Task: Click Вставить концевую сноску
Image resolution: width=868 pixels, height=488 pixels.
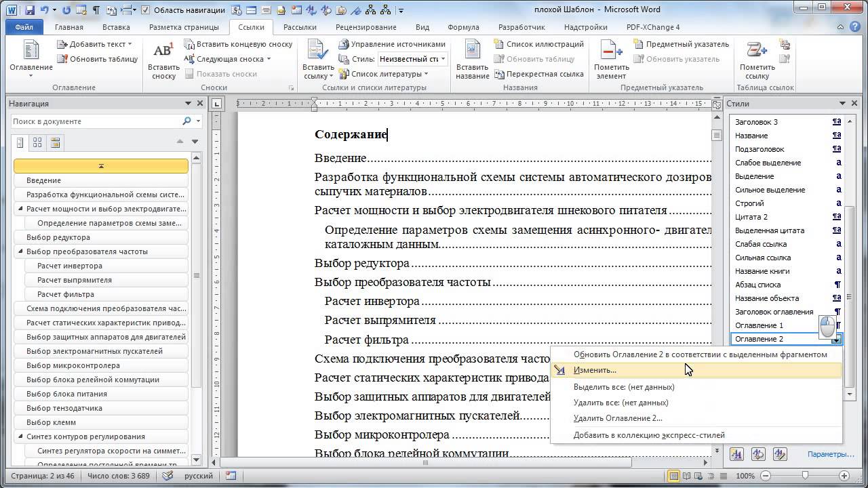Action: click(238, 44)
